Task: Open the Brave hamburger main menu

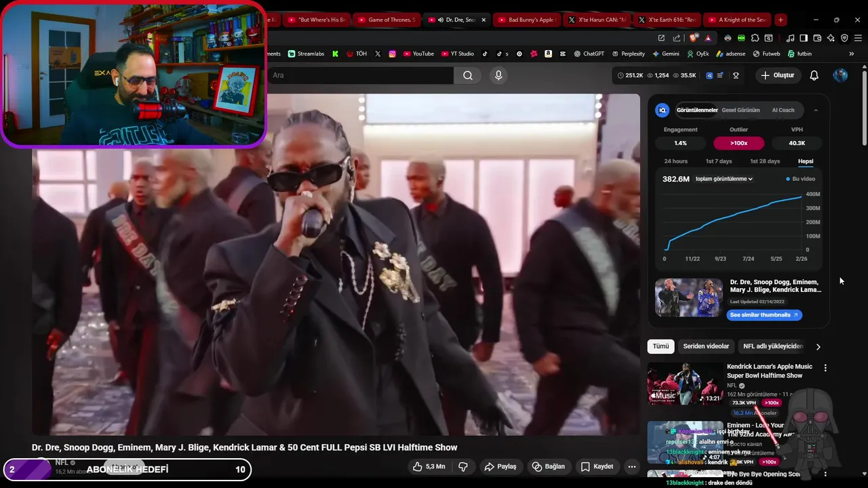Action: pyautogui.click(x=858, y=39)
